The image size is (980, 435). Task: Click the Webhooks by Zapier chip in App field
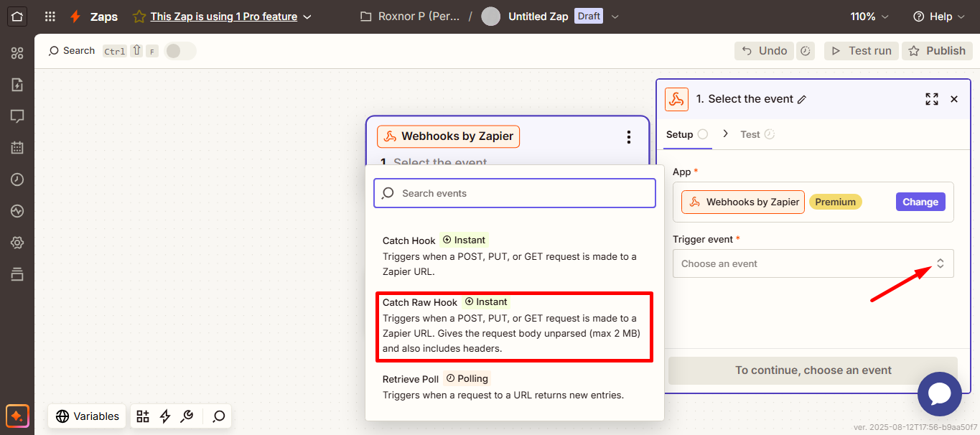tap(743, 202)
